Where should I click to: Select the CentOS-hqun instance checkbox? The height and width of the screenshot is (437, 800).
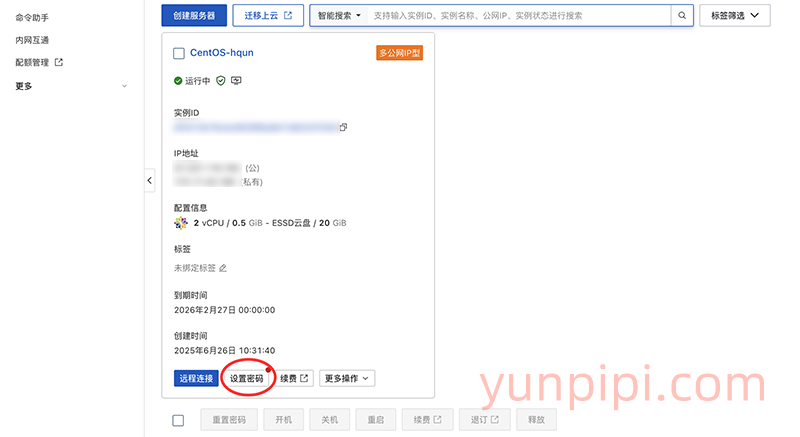click(x=179, y=53)
